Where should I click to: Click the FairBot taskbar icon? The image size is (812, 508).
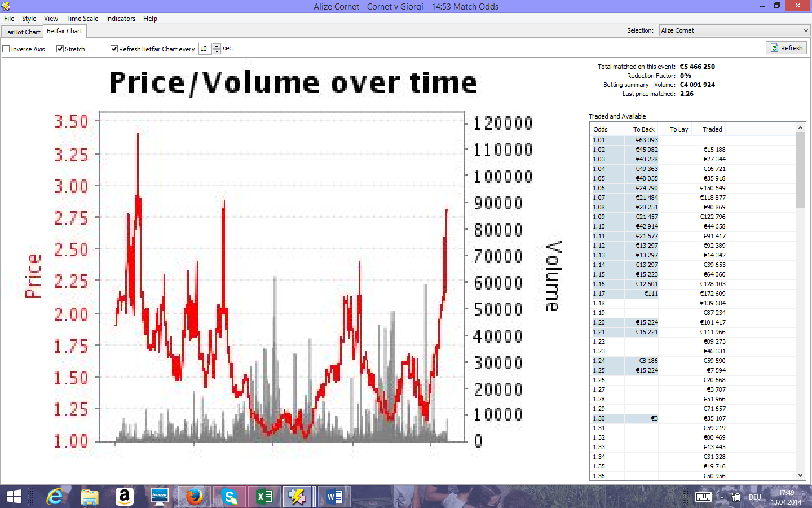297,497
